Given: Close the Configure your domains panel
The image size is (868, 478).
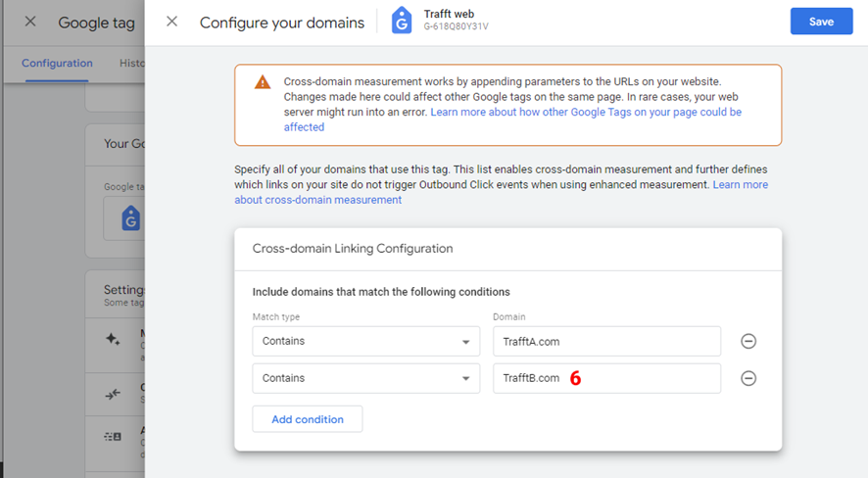Looking at the screenshot, I should tap(172, 22).
